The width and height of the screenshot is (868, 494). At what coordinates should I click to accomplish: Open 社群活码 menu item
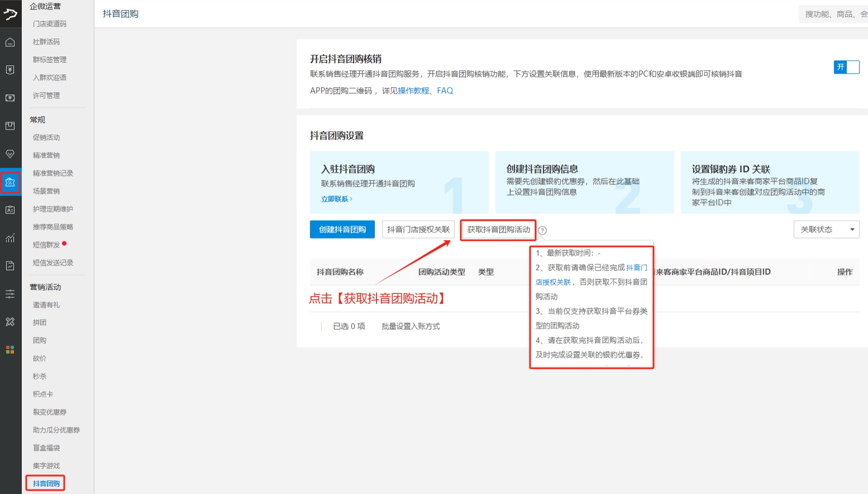tap(46, 42)
